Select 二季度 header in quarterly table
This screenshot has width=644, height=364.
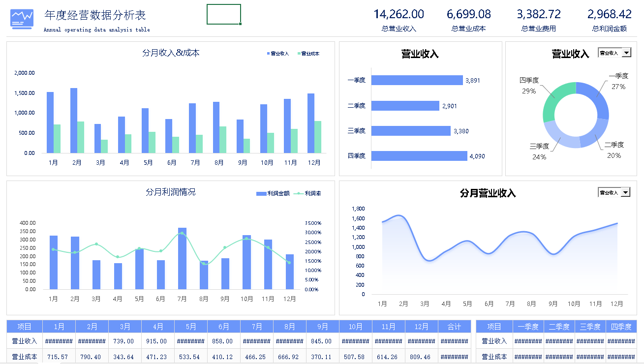click(559, 327)
